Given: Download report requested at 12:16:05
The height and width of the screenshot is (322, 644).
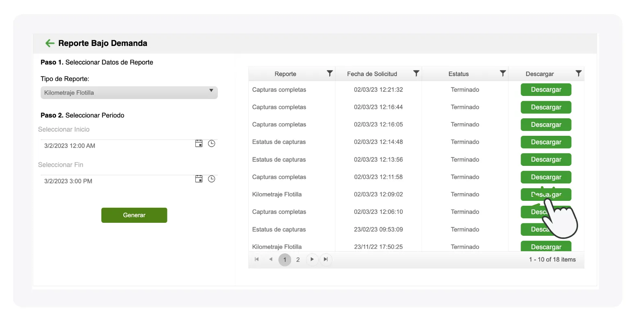Looking at the screenshot, I should [x=546, y=125].
